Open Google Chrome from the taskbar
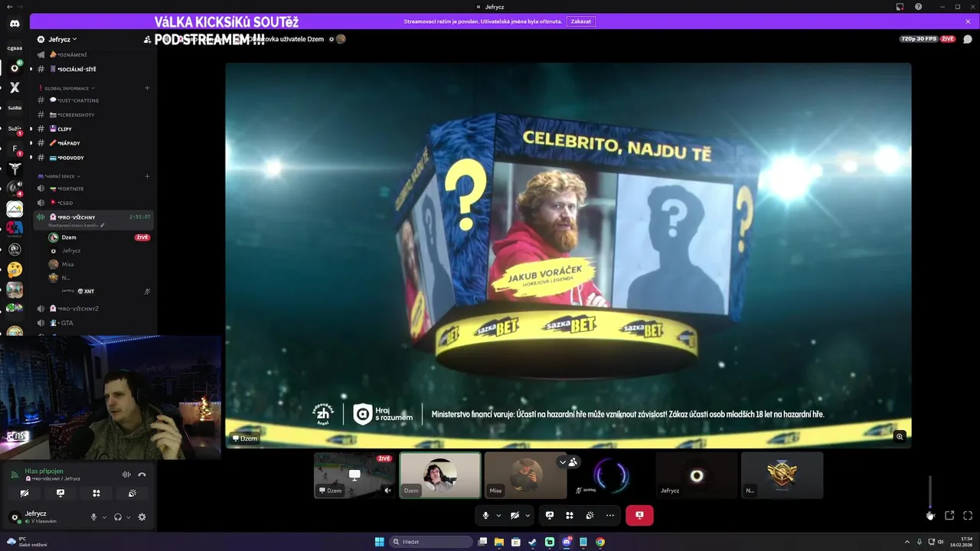The image size is (980, 551). click(x=600, y=542)
